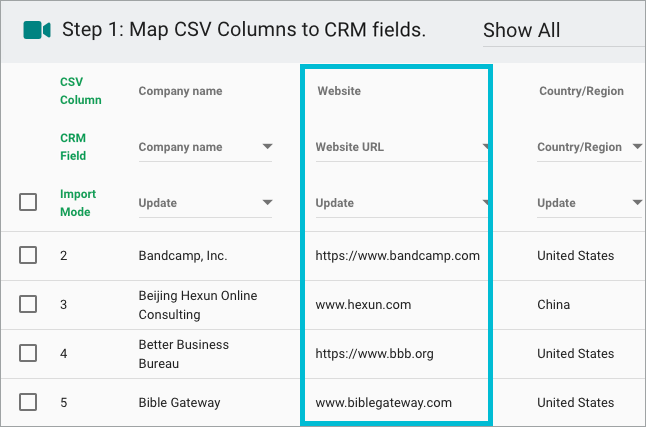Select the Beijing Hexun Online Consulting cell

tap(198, 305)
